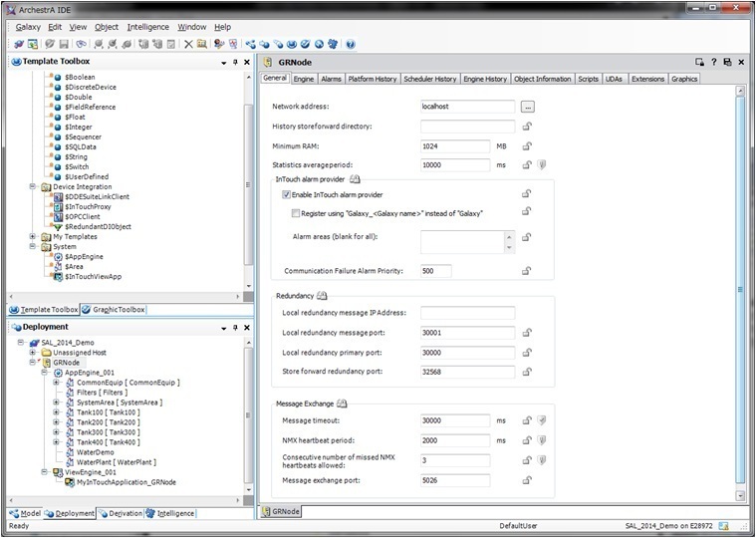Viewport: 756px width, 538px height.
Task: Expand the Unassigned Host folder
Action: (x=33, y=353)
